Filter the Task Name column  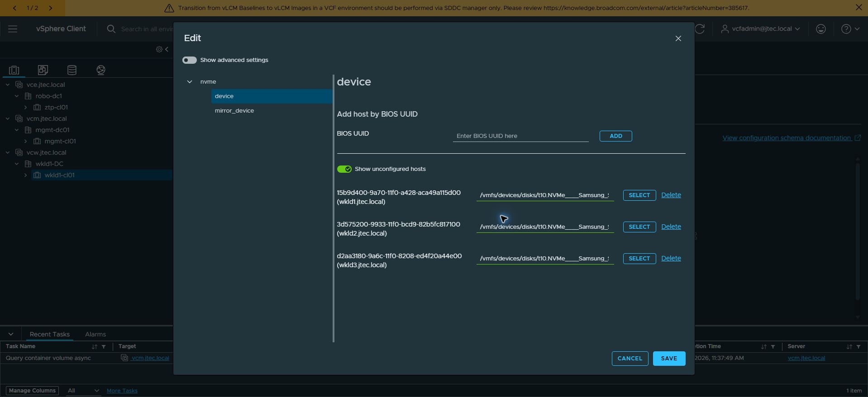[x=104, y=347]
